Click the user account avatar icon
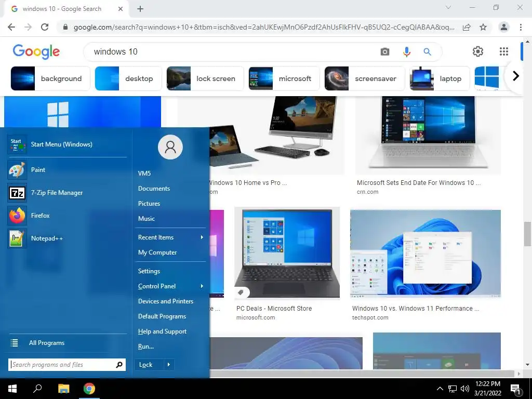 coord(170,147)
